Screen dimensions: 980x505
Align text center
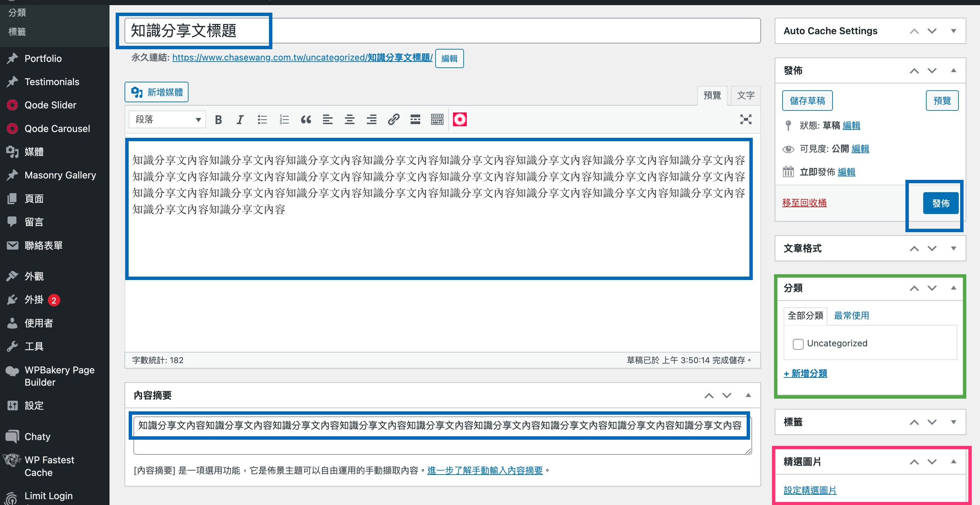350,120
